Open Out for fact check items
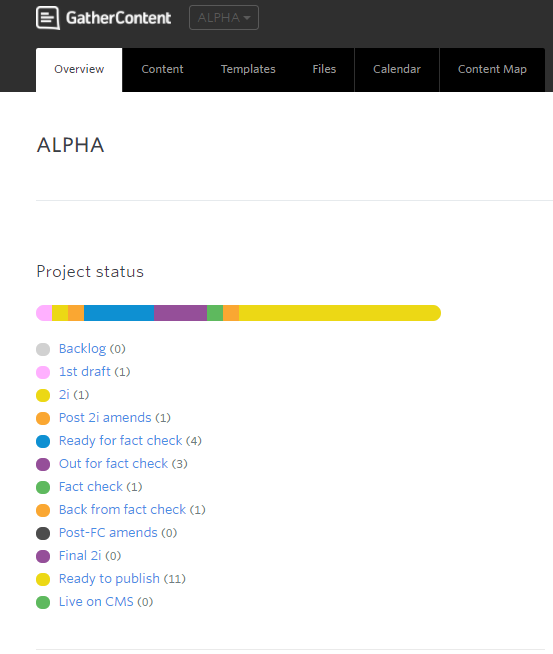Image resolution: width=553 pixels, height=654 pixels. [x=113, y=463]
